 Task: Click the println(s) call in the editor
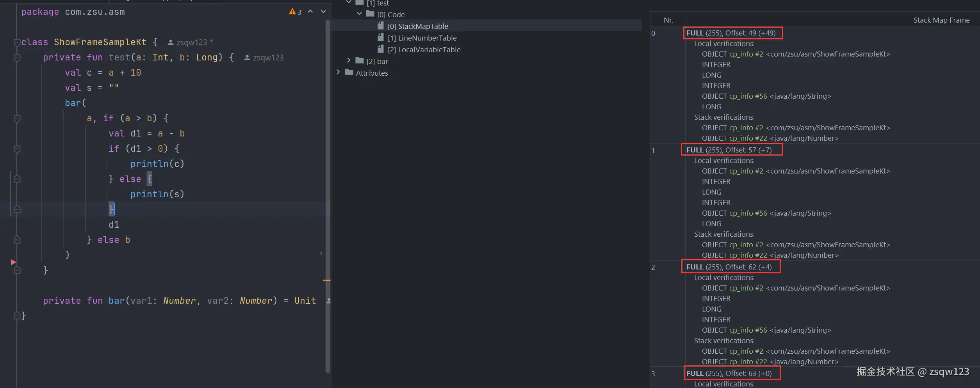(x=157, y=194)
